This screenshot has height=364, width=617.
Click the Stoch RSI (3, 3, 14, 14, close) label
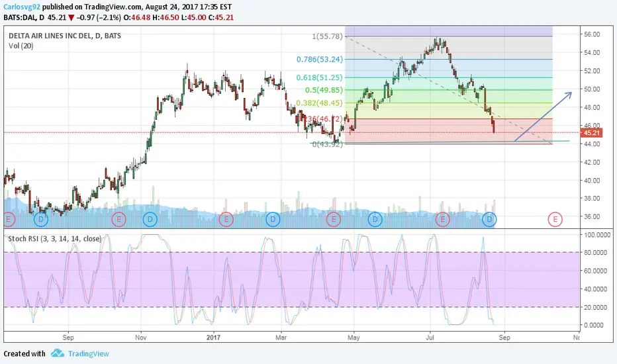[55, 239]
